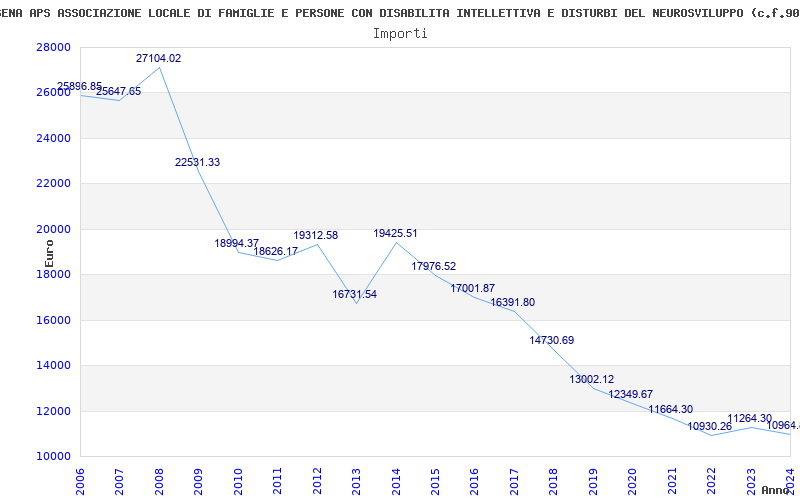Click the 13002.12 data label

592,379
